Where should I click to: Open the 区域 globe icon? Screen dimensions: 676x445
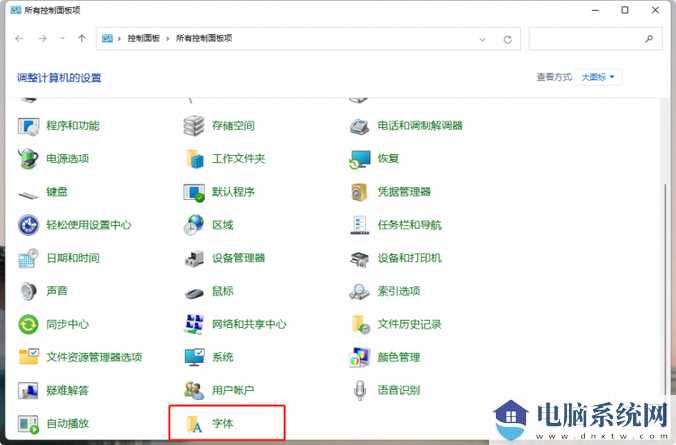coord(194,225)
